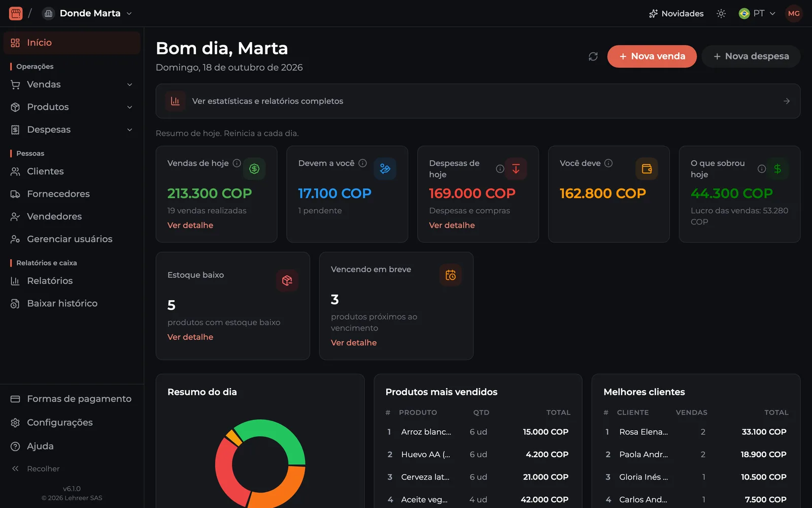Open Ver estatísticas e relatórios completos banner
The width and height of the screenshot is (812, 508).
(x=478, y=101)
